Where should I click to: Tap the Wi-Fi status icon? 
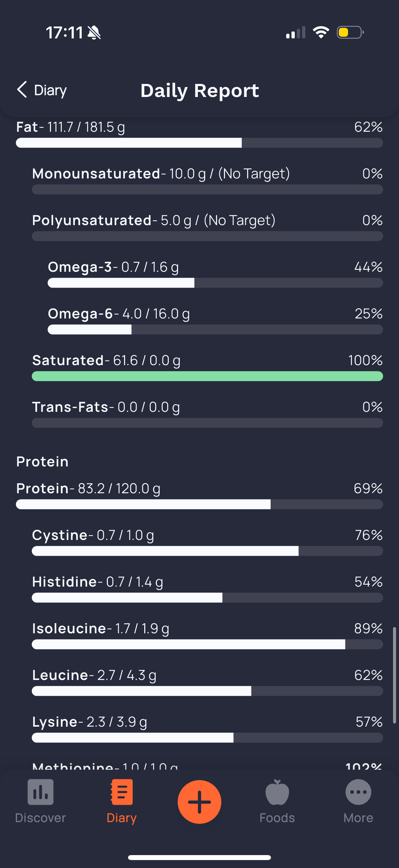pyautogui.click(x=321, y=32)
